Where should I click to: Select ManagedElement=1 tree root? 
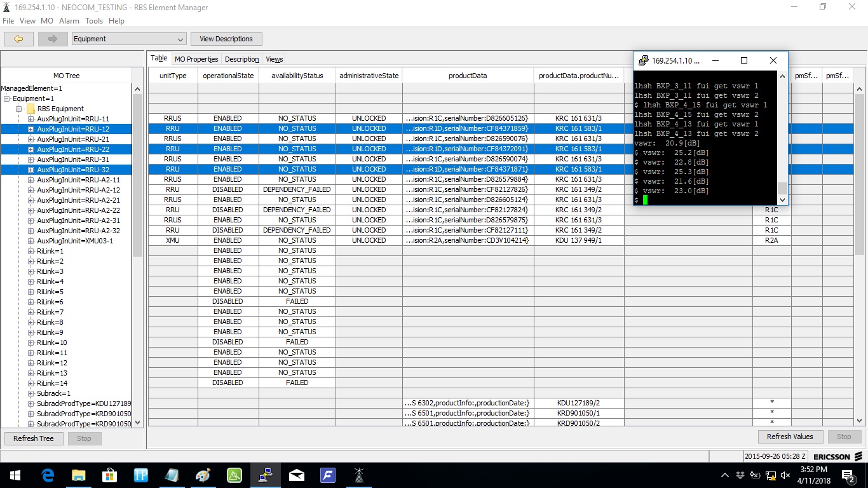tap(32, 88)
